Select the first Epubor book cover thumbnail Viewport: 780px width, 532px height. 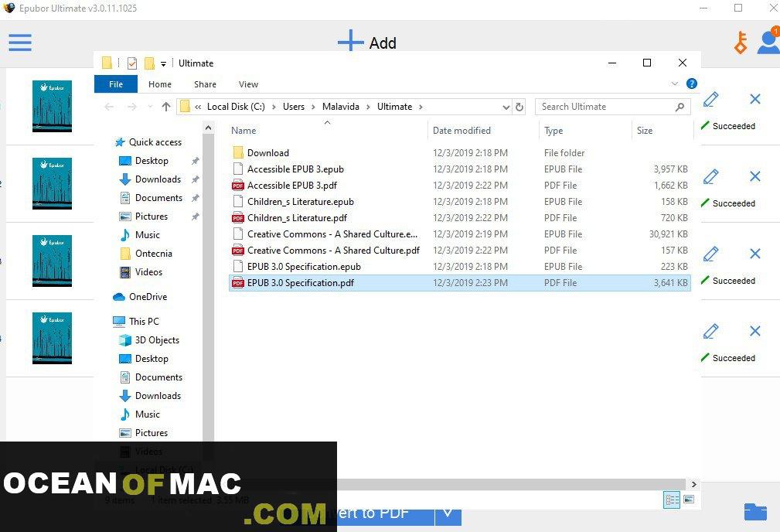53,106
